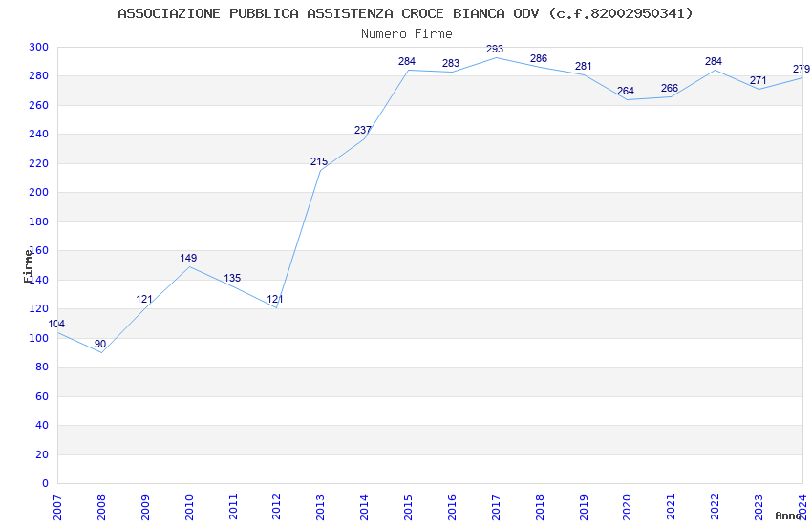Viewport: 812px width, 525px height.
Task: Click the data label 286 for 2018
Action: point(539,58)
